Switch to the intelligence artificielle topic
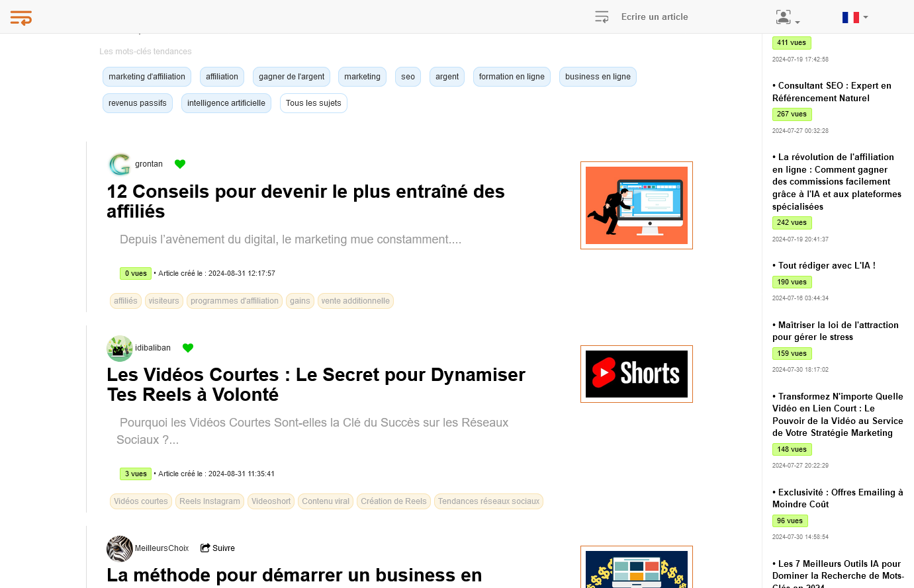 click(226, 103)
